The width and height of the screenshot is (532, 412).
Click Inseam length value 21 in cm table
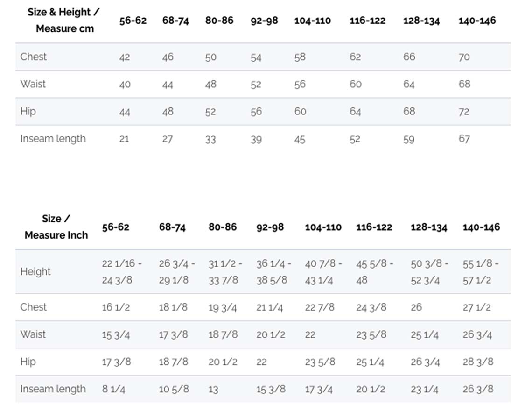pos(124,139)
